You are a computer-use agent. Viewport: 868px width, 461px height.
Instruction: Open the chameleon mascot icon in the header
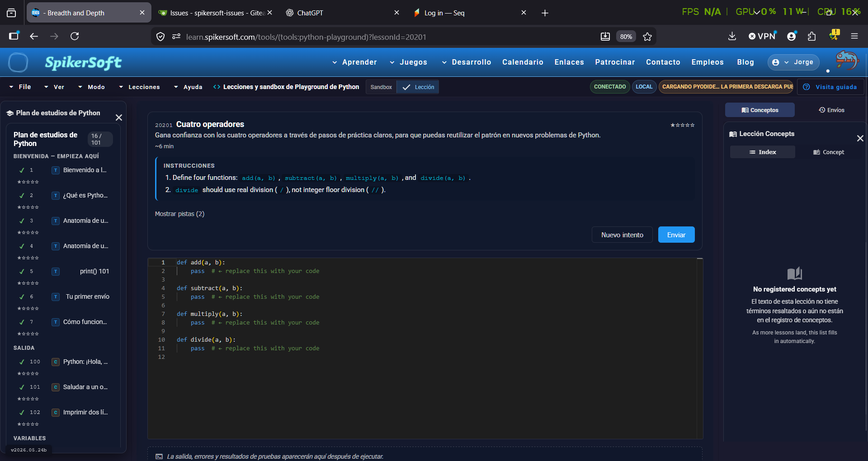[847, 61]
